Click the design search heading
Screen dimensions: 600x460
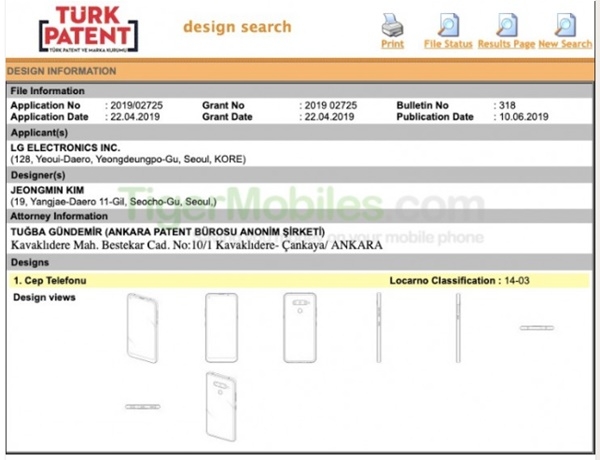pyautogui.click(x=237, y=27)
